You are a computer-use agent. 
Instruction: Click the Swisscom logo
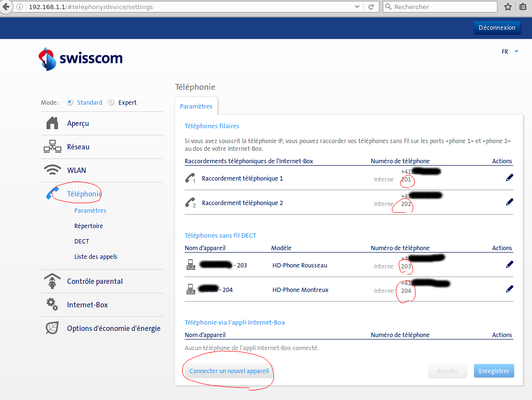(80, 58)
